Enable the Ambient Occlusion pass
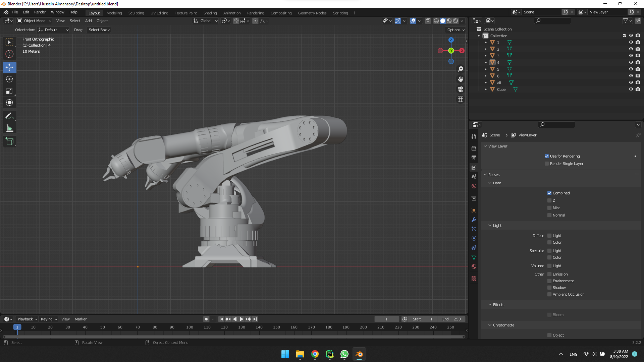The image size is (644, 362). click(x=549, y=294)
